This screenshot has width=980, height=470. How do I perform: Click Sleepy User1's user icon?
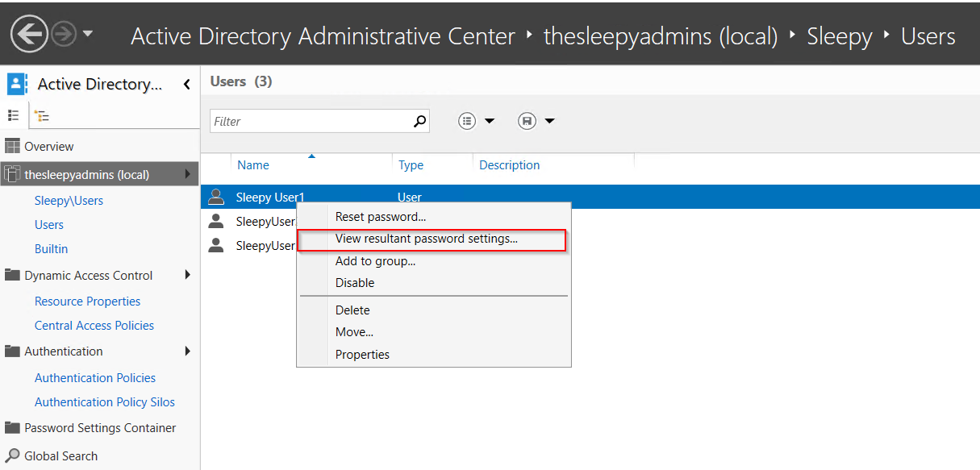pos(216,194)
